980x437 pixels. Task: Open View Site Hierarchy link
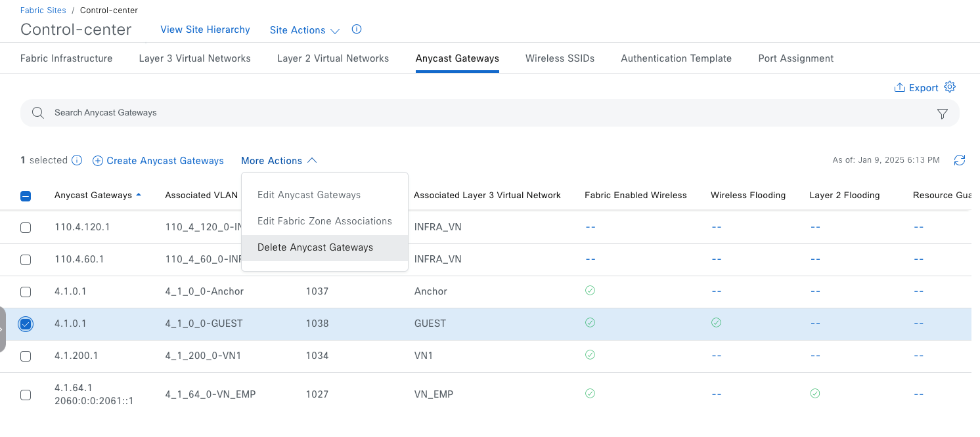click(x=205, y=30)
